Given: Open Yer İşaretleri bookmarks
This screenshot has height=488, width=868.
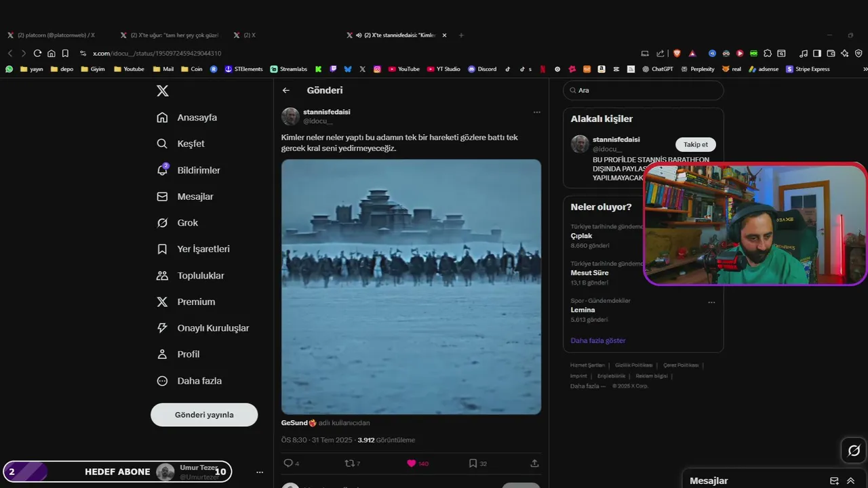Looking at the screenshot, I should [193, 249].
